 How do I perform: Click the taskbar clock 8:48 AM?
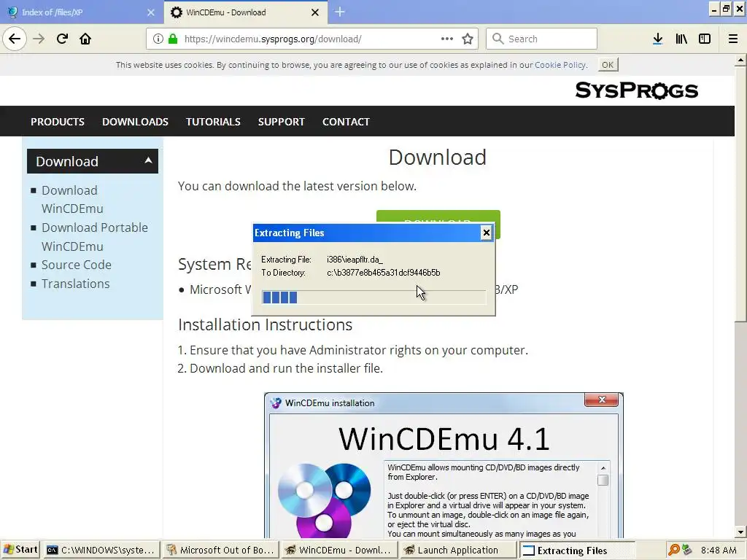coord(719,550)
